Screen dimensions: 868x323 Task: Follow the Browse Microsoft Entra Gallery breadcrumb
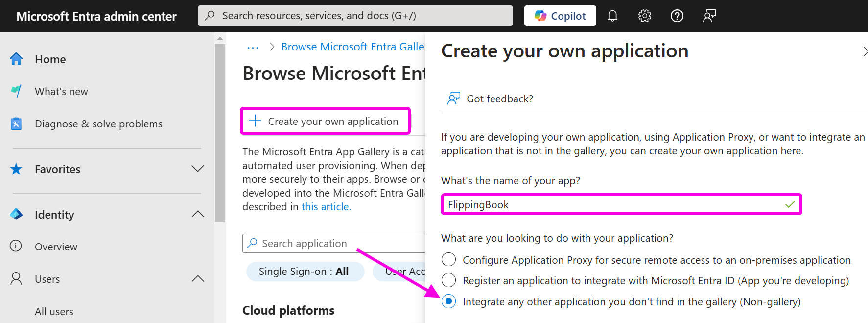click(352, 47)
